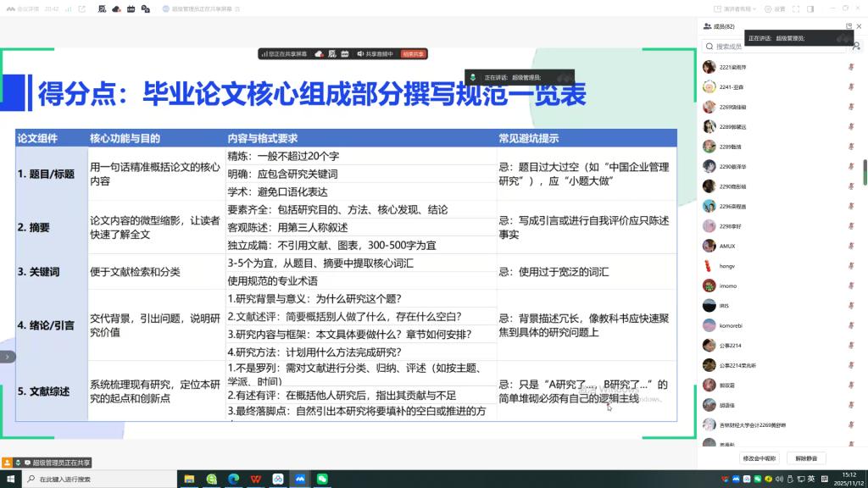The image size is (868, 488).
Task: Open the WPS Office taskbar icon
Action: (x=255, y=479)
